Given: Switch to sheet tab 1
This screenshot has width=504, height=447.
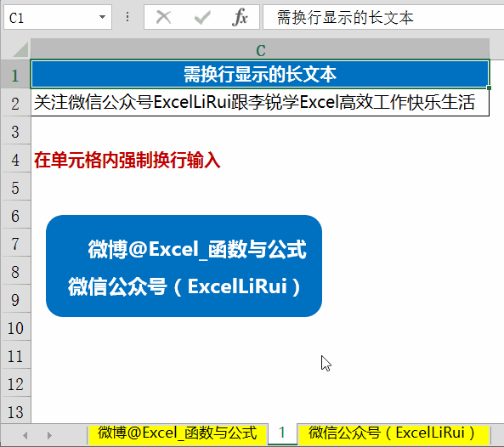Looking at the screenshot, I should click(x=282, y=433).
